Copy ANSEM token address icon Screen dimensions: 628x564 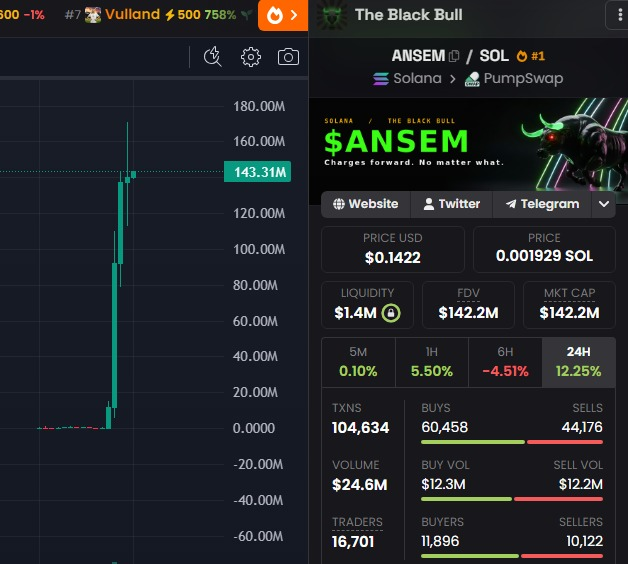454,56
